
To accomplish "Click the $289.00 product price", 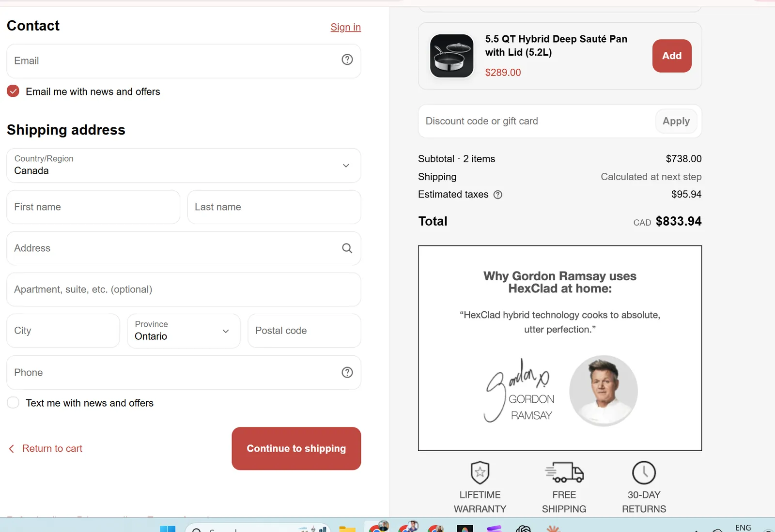I will (503, 73).
